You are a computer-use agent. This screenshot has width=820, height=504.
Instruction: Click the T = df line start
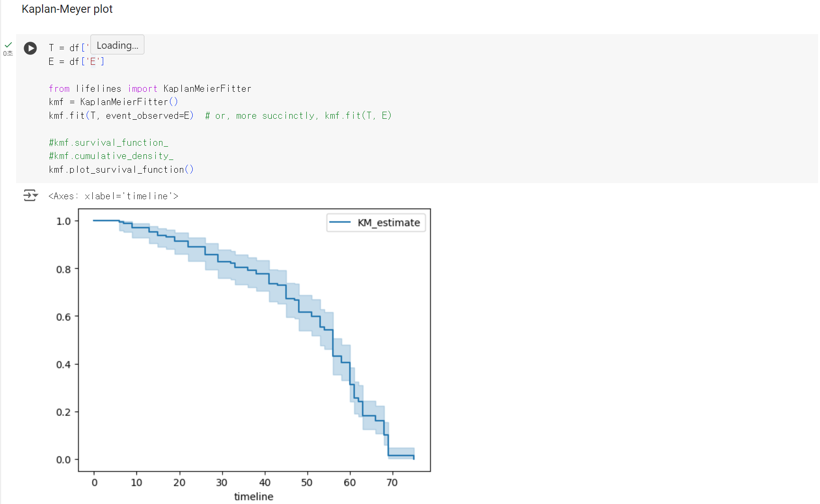pos(52,48)
